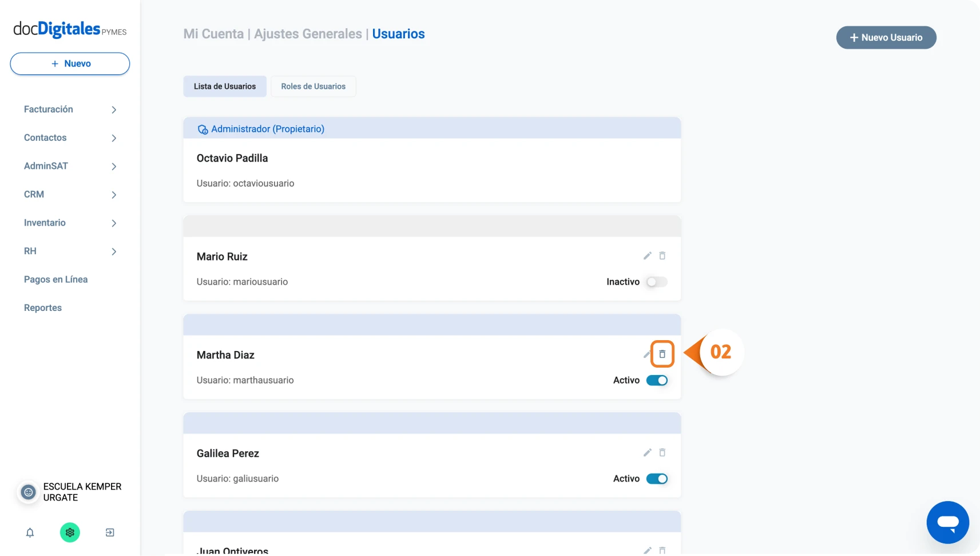Click Usuario: marthausuario text

[x=245, y=380]
